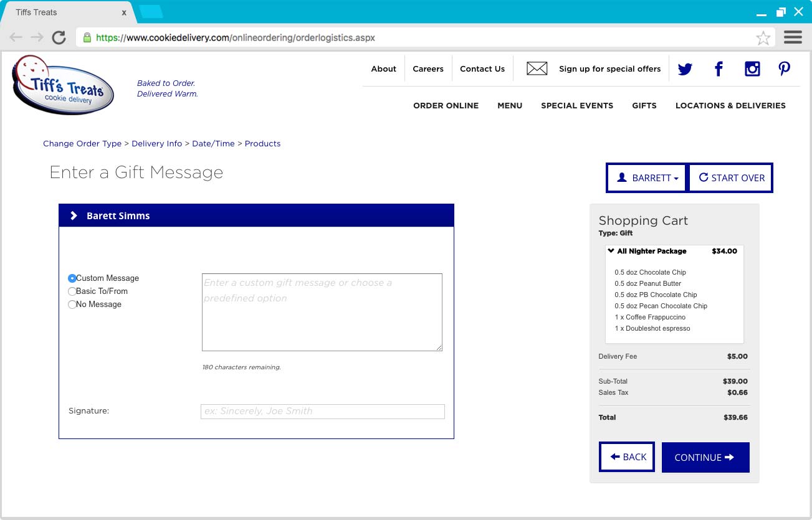
Task: Click the Enter a Gift Message heading
Action: 136,173
